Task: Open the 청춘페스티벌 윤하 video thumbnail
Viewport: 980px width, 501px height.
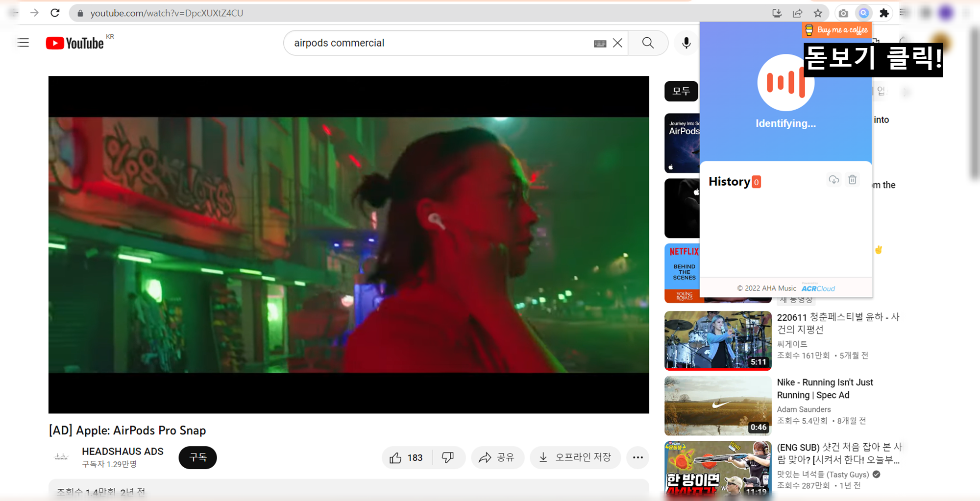Action: pyautogui.click(x=718, y=340)
